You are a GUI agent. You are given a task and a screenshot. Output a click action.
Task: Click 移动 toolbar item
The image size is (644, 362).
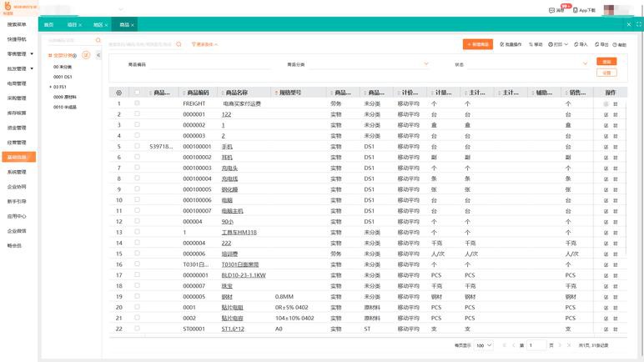pos(536,44)
